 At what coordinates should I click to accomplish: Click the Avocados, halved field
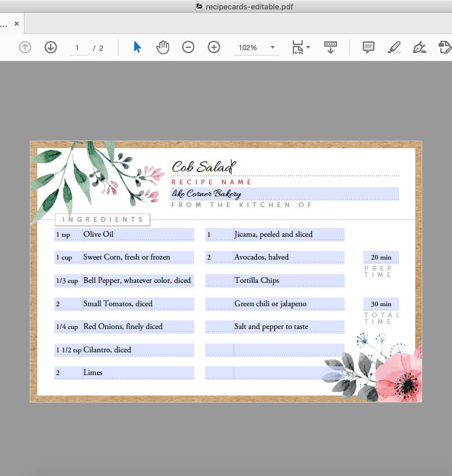tap(289, 257)
